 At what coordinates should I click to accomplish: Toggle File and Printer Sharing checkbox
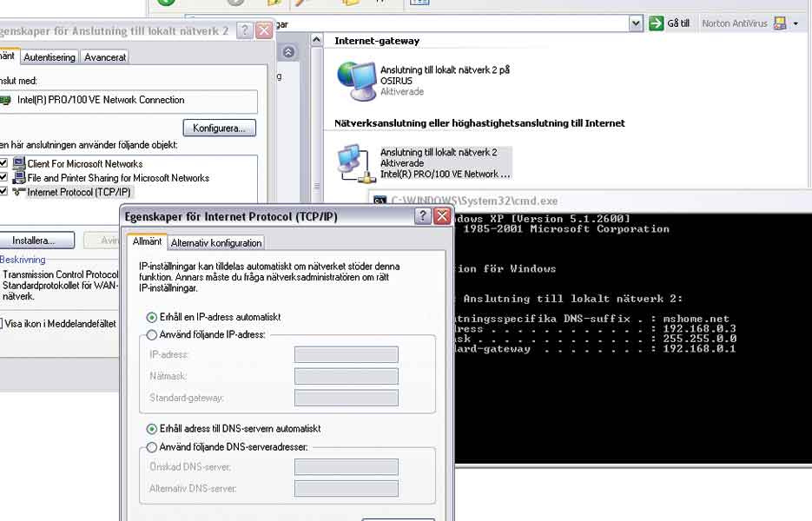3,177
